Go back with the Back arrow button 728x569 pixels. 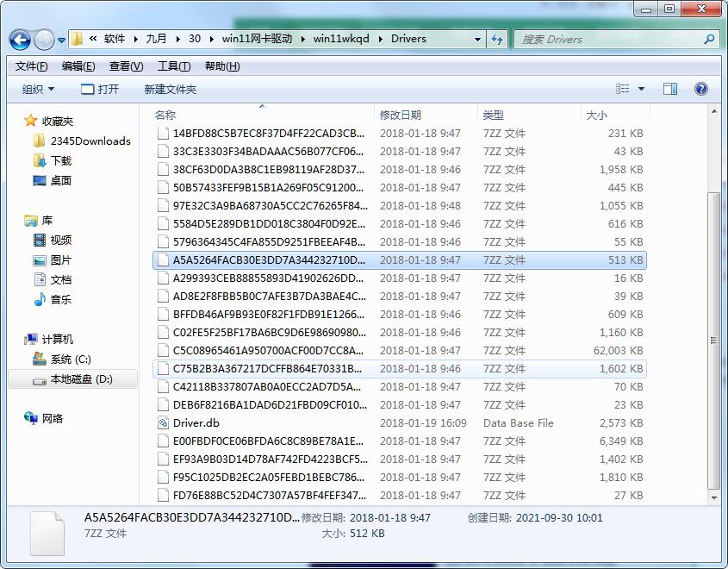pyautogui.click(x=20, y=40)
